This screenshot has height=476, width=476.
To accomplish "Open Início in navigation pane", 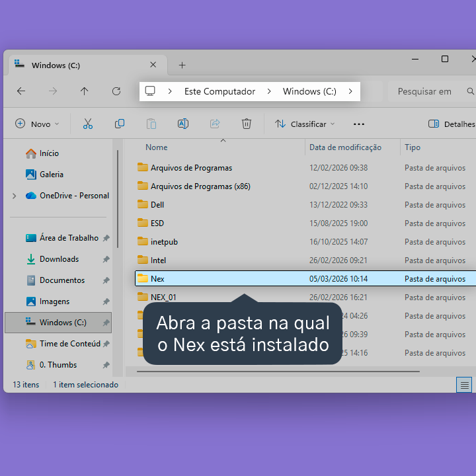I will [x=42, y=153].
